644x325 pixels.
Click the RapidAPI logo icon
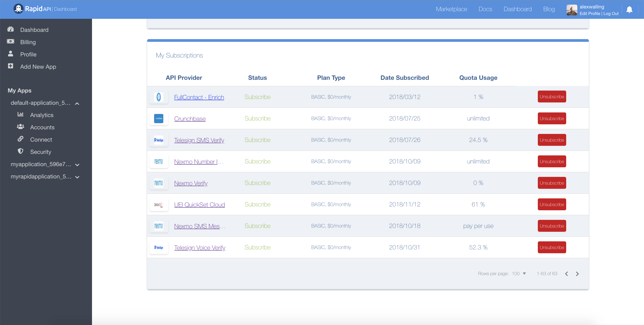(x=18, y=9)
